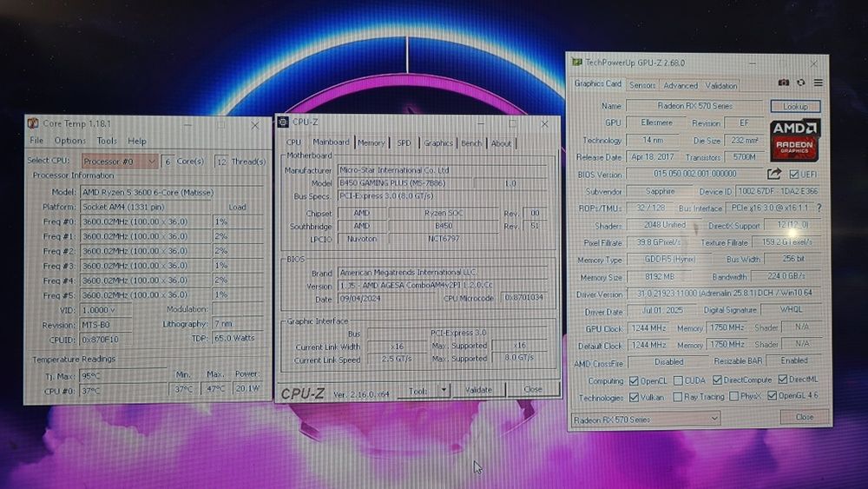Toggle OpenCL checkbox
Screen dimensions: 868x489
(x=634, y=380)
